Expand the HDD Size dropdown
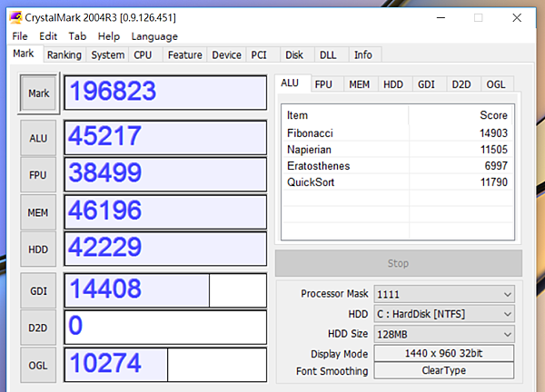 pos(444,334)
